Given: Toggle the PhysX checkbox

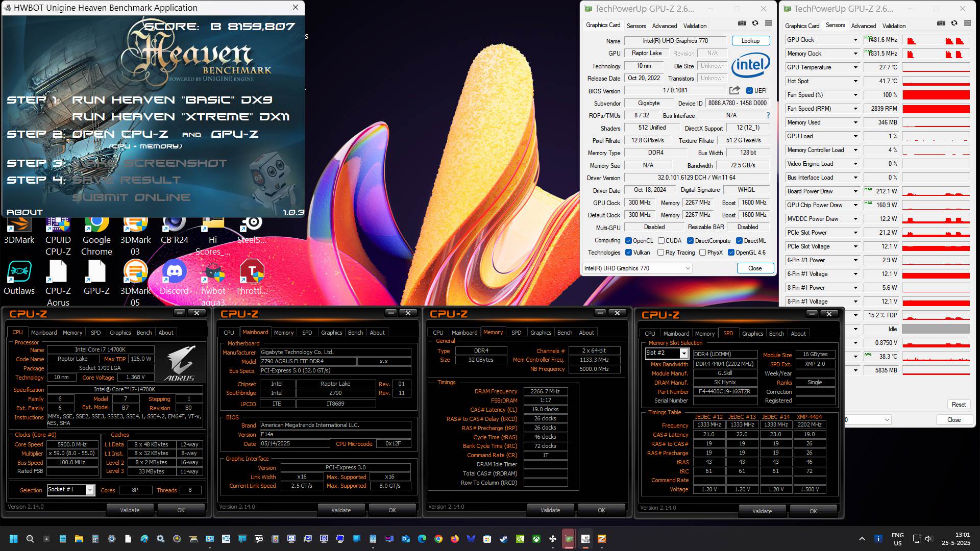Looking at the screenshot, I should point(702,253).
